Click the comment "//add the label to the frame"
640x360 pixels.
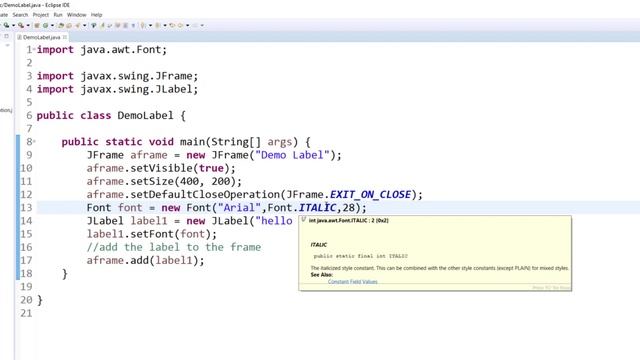[x=174, y=247]
